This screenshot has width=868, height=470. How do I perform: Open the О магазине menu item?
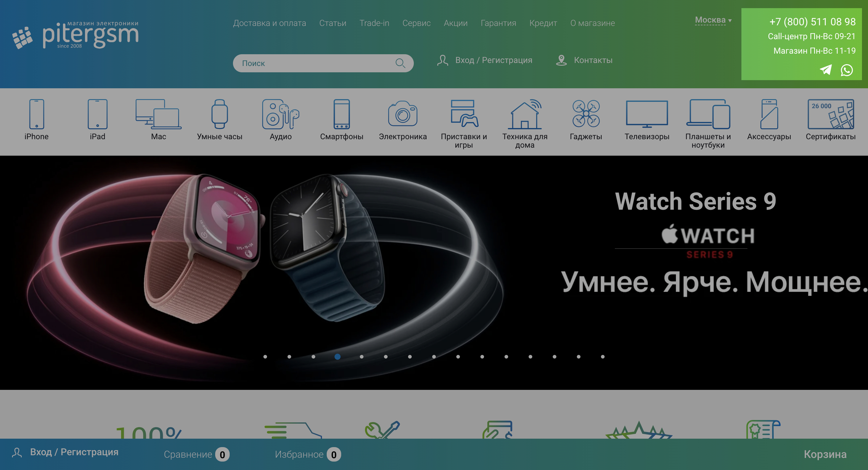(x=592, y=23)
